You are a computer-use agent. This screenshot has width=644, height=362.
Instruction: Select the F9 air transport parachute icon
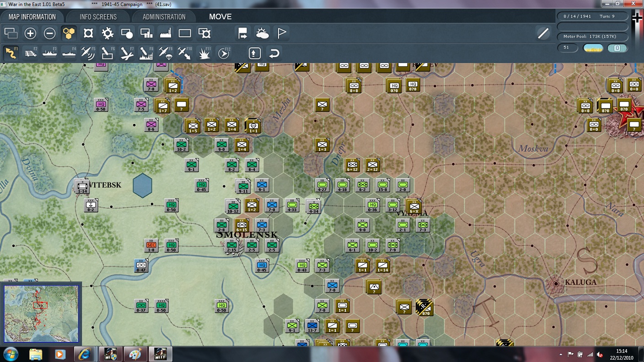coord(165,53)
